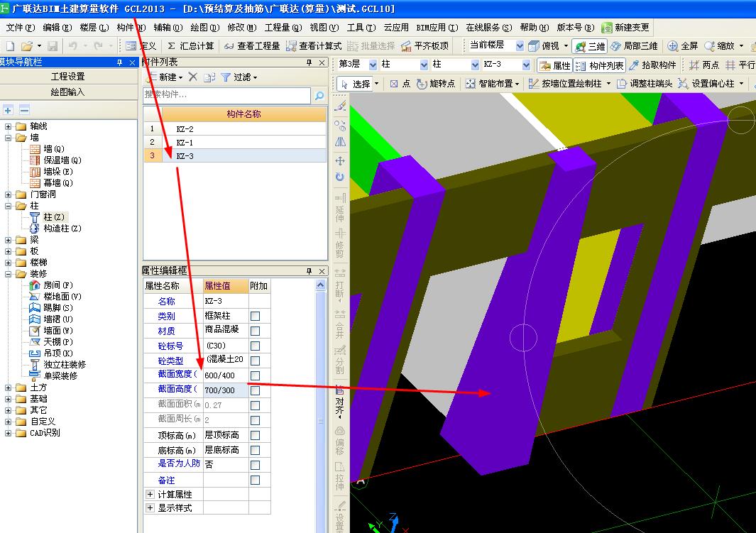
Task: Click the open folder icon in toolbar
Action: (28, 46)
